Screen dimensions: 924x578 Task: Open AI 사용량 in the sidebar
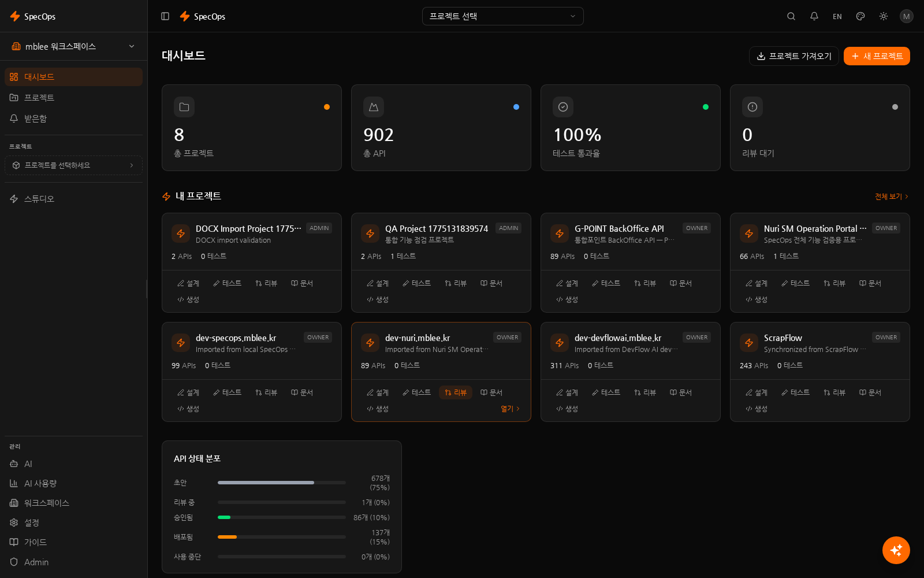click(x=73, y=483)
